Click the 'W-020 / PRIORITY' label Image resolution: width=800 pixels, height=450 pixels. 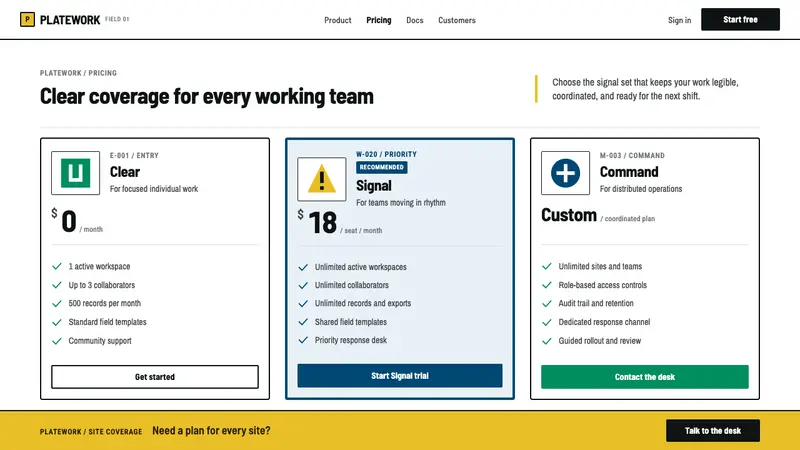(x=386, y=154)
